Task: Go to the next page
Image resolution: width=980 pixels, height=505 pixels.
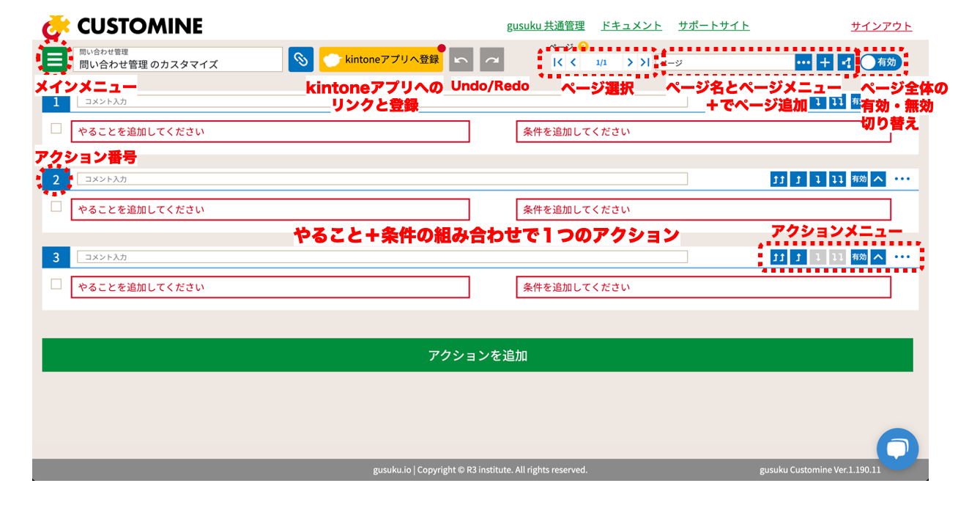Action: coord(630,62)
